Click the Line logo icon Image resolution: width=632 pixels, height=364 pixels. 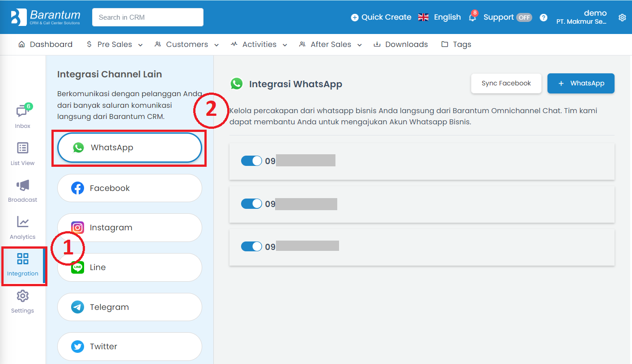77,267
